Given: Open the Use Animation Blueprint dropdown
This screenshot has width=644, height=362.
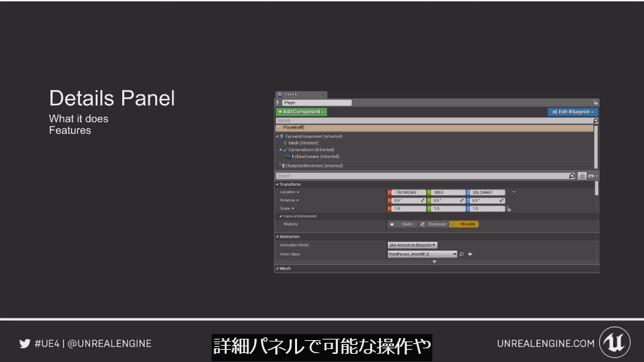Looking at the screenshot, I should pos(412,245).
